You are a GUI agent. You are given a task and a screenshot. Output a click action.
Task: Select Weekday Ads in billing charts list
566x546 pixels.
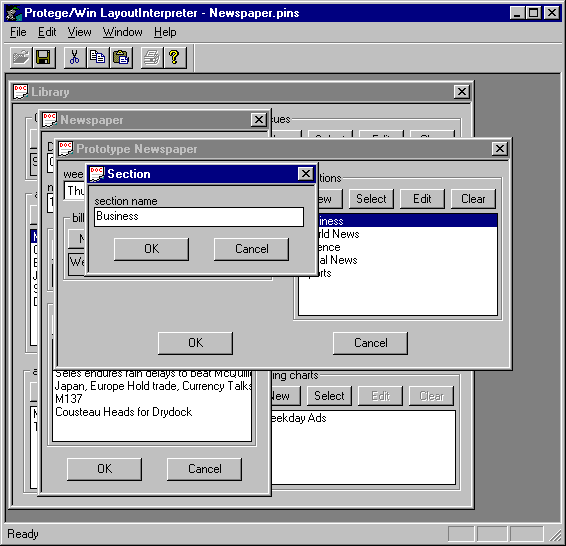click(363, 418)
